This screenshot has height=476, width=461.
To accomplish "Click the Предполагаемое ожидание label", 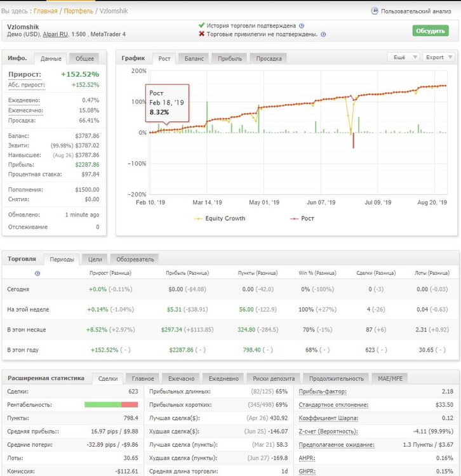I will point(337,445).
